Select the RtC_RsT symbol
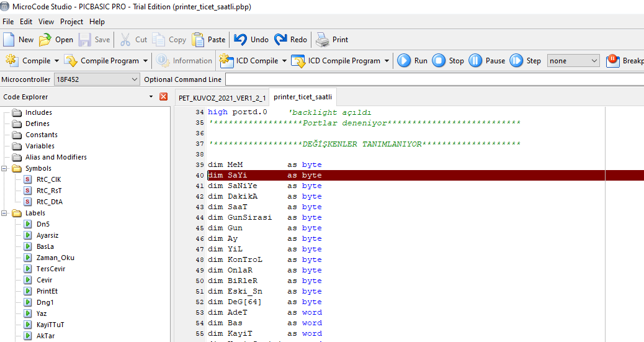This screenshot has width=644, height=342. (x=49, y=191)
